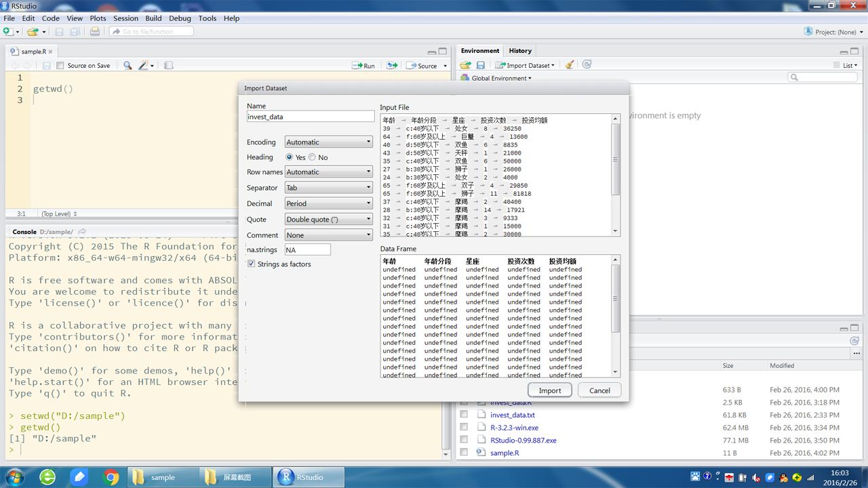Click the Compile Notebook icon
868x488 pixels.
pos(169,66)
